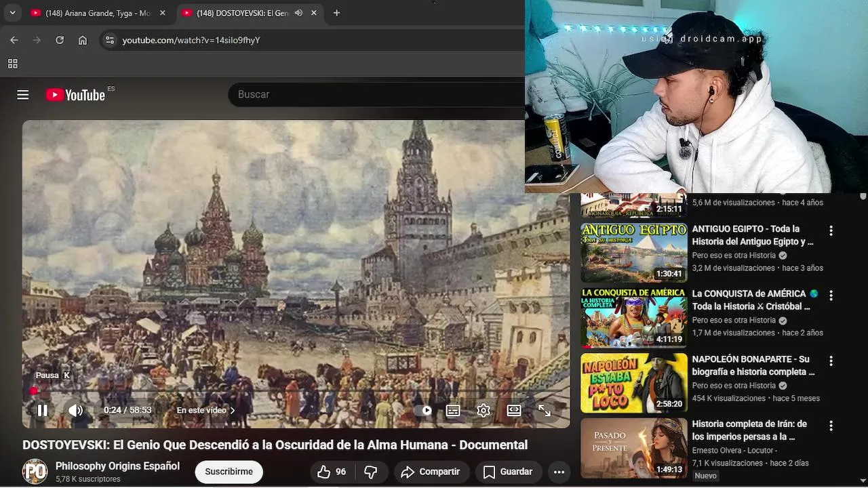The image size is (868, 488).
Task: Share the video via Compartir button
Action: 431,472
